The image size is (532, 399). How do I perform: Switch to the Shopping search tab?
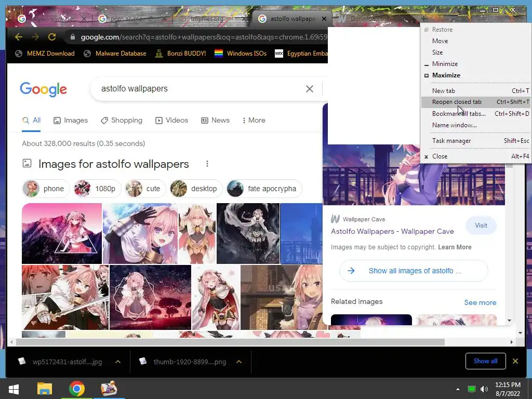(x=122, y=121)
